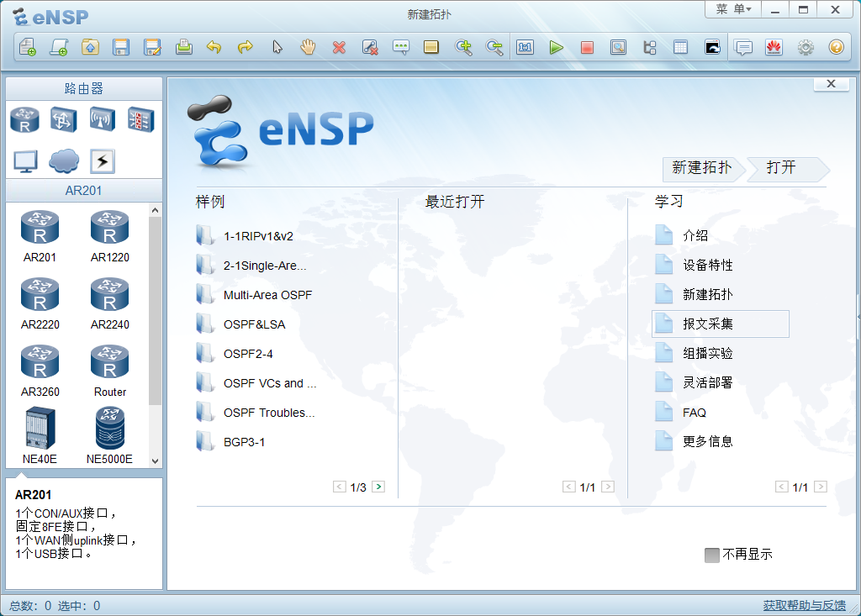Click next page arrow under 学习
Viewport: 861px width, 616px height.
(821, 487)
